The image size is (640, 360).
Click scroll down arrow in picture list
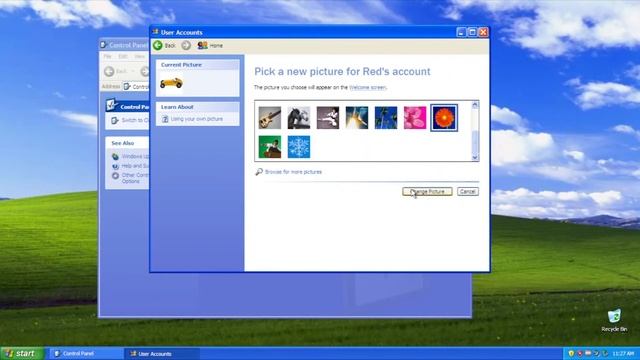click(x=475, y=158)
